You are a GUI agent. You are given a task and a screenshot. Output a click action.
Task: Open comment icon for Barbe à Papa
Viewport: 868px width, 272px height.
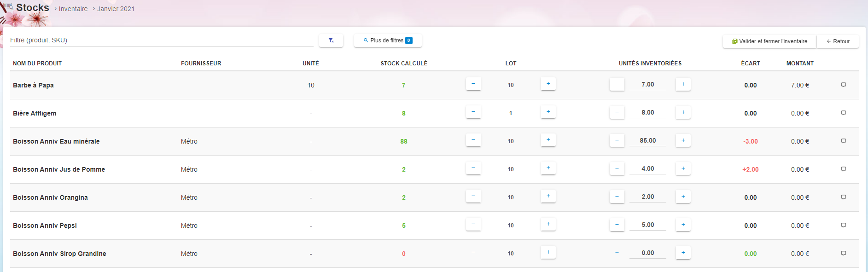[843, 85]
